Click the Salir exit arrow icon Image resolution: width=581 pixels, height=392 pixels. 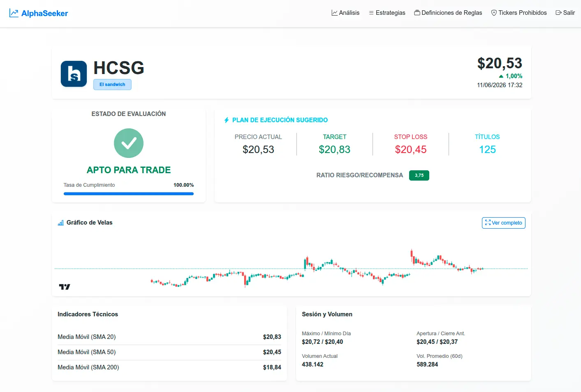pos(558,13)
